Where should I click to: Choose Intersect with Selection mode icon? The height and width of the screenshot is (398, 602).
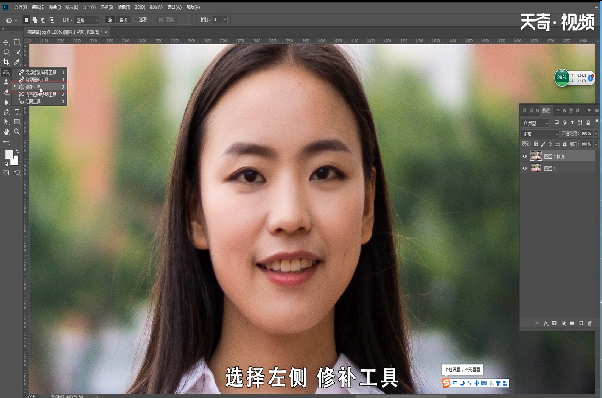click(52, 20)
